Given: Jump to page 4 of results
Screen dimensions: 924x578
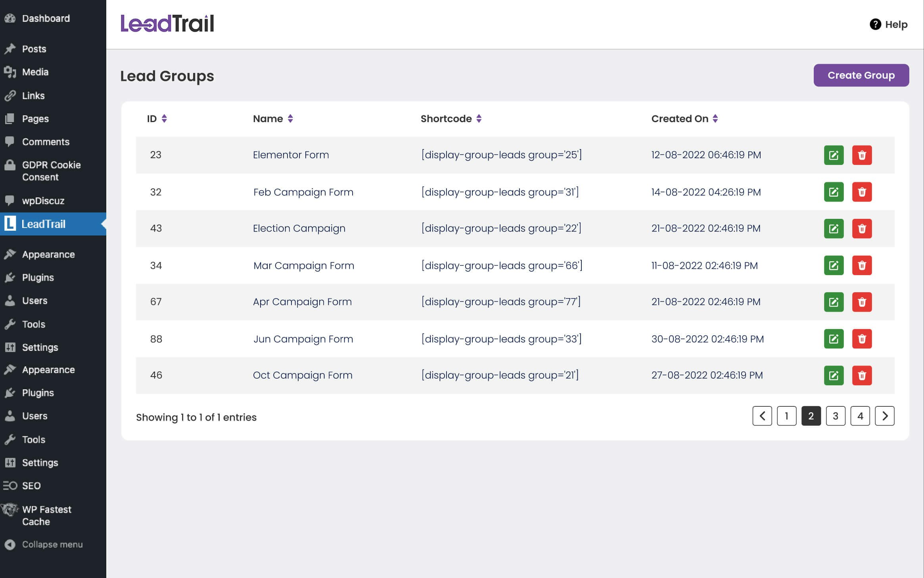Looking at the screenshot, I should click(860, 416).
